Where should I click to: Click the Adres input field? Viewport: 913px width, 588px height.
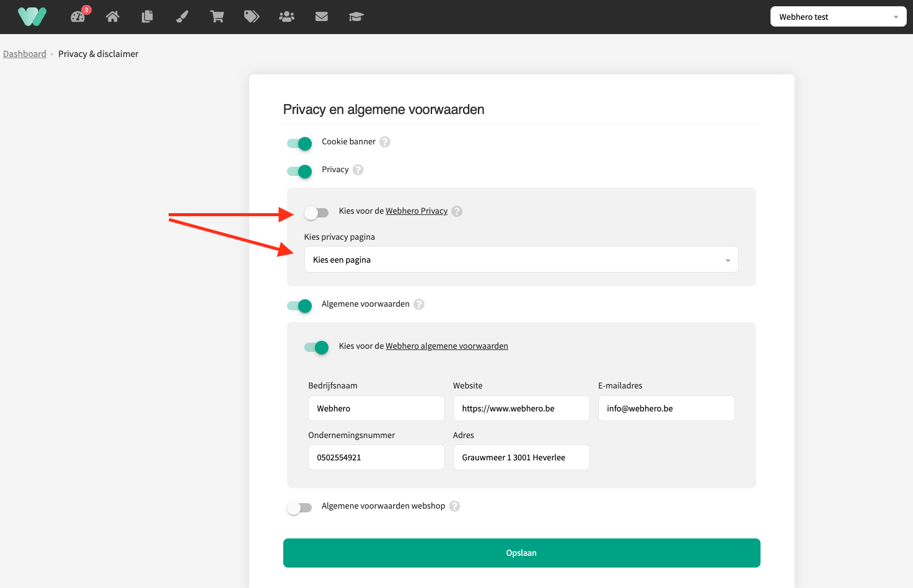[521, 457]
